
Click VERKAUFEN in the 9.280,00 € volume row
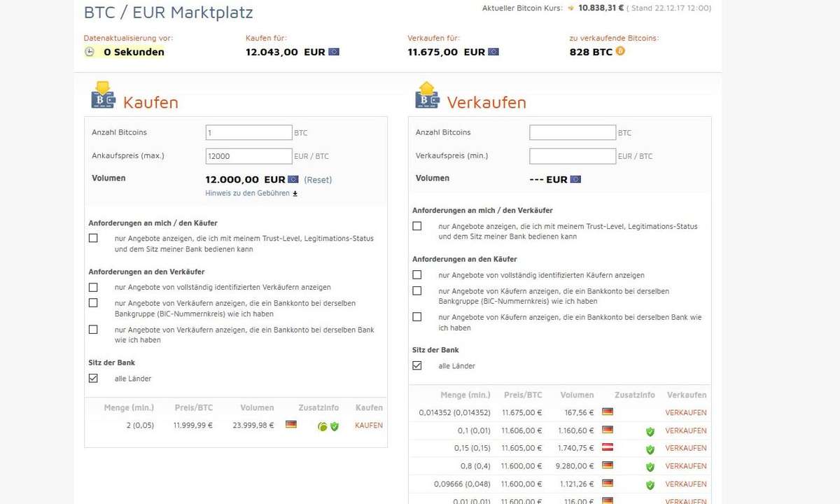686,466
